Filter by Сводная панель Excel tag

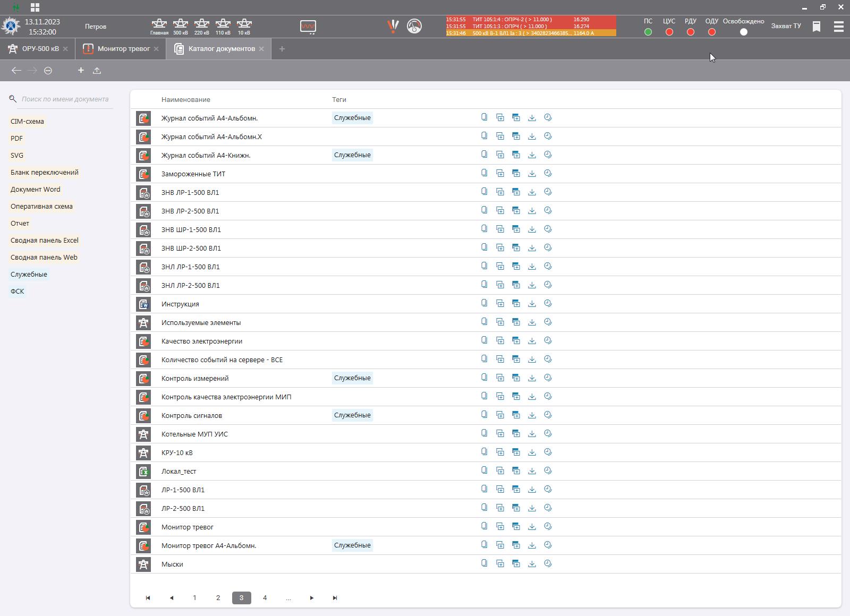45,241
